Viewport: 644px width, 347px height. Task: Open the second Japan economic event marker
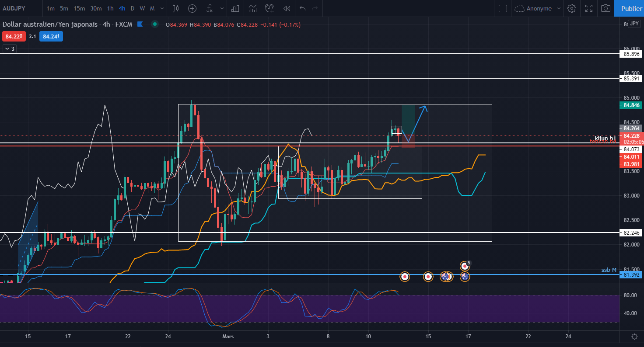point(428,276)
